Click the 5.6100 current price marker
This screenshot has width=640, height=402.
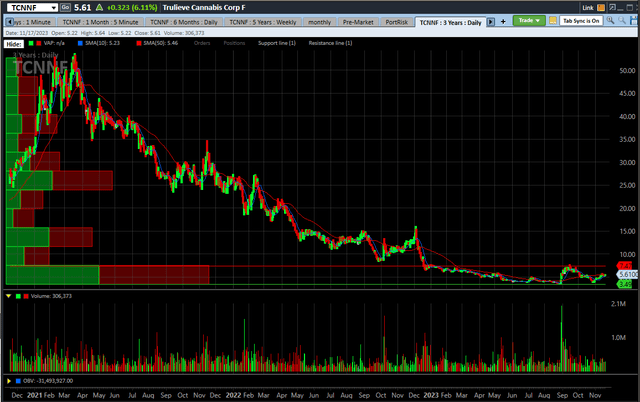pos(627,274)
